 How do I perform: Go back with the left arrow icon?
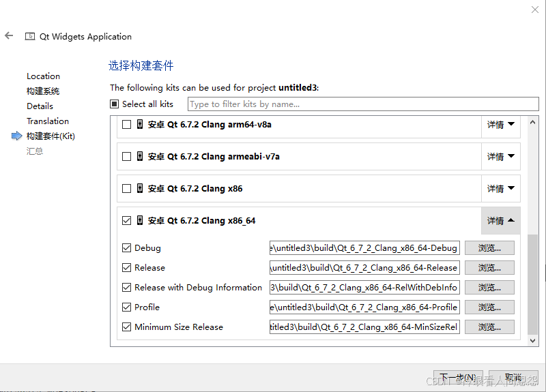point(9,35)
